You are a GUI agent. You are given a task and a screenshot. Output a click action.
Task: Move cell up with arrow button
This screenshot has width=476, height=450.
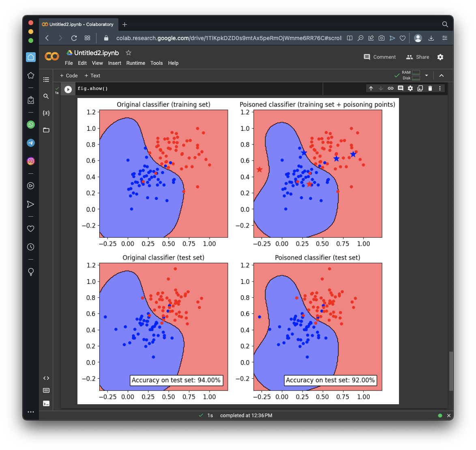click(x=371, y=88)
